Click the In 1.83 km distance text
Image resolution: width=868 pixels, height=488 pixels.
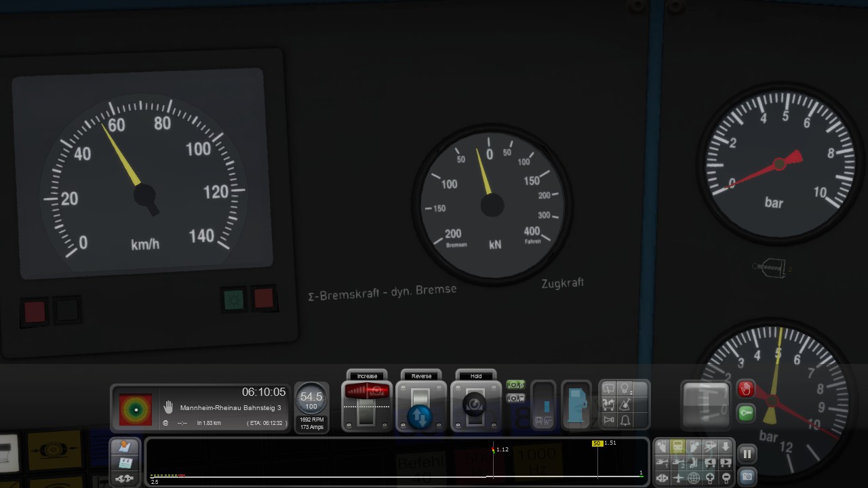pyautogui.click(x=209, y=423)
